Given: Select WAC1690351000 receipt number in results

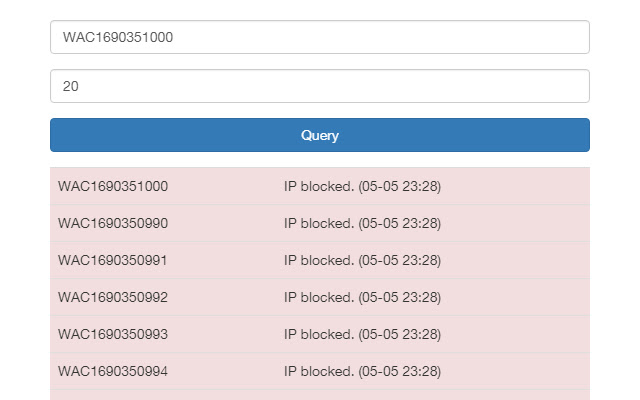Looking at the screenshot, I should point(113,186).
